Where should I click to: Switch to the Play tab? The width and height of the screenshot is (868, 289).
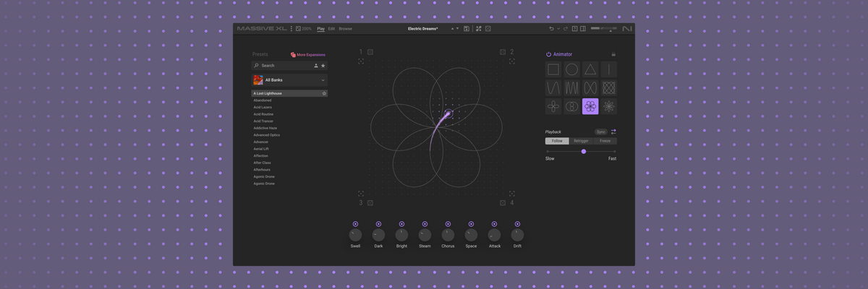(x=321, y=29)
